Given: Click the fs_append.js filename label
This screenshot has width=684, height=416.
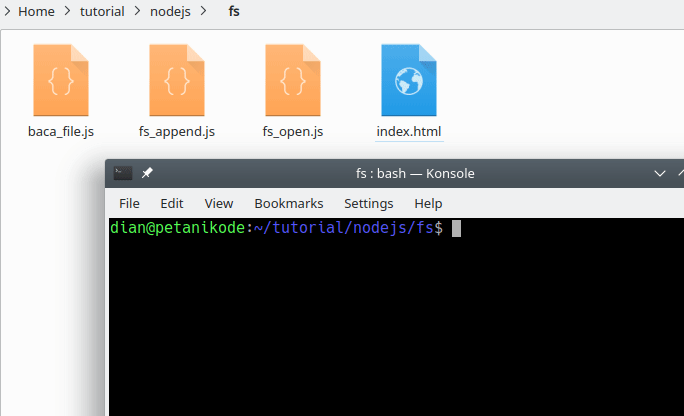Looking at the screenshot, I should 177,131.
